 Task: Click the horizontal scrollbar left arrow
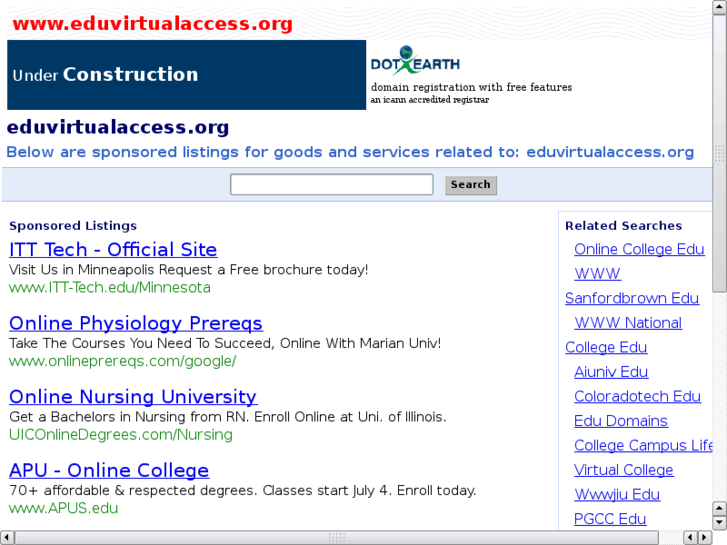click(7, 538)
